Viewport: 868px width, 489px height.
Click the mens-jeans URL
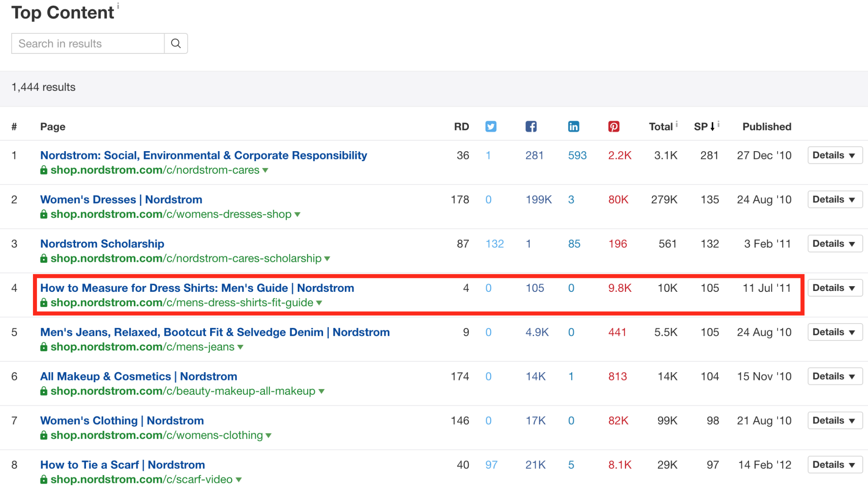(142, 347)
